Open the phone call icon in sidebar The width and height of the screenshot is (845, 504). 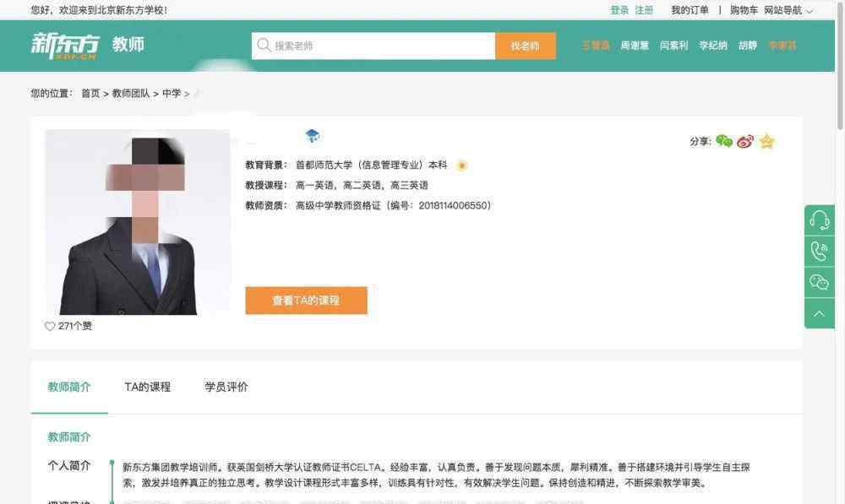point(819,251)
